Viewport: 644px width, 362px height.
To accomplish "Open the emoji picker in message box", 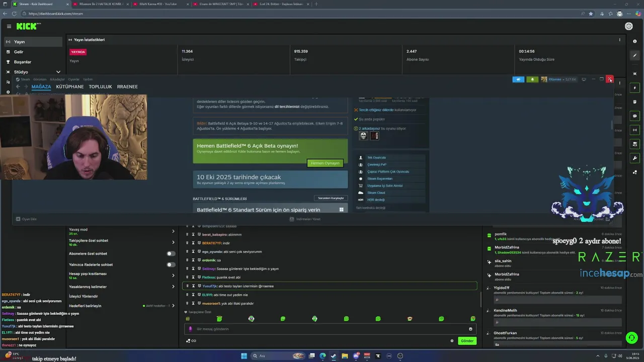I will pos(470,329).
